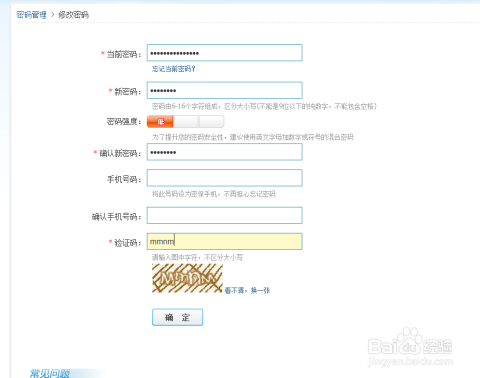The height and width of the screenshot is (378, 480).
Task: Click the 新密码 input field
Action: (x=224, y=90)
